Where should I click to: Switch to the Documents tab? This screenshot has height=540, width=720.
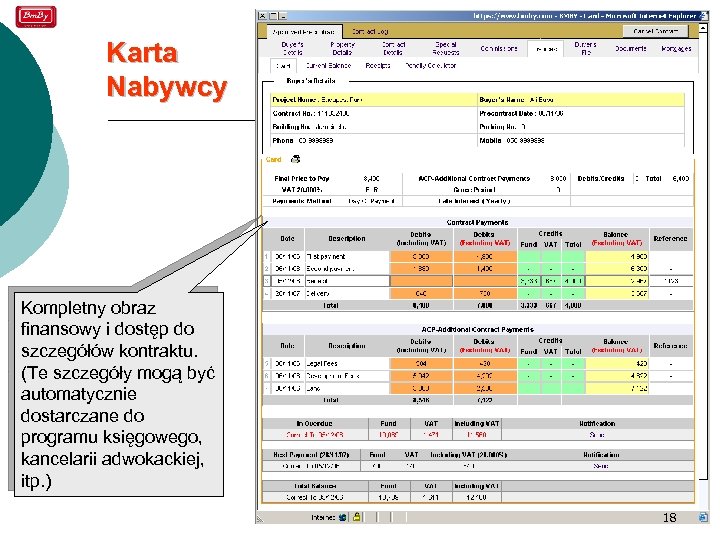click(x=631, y=48)
